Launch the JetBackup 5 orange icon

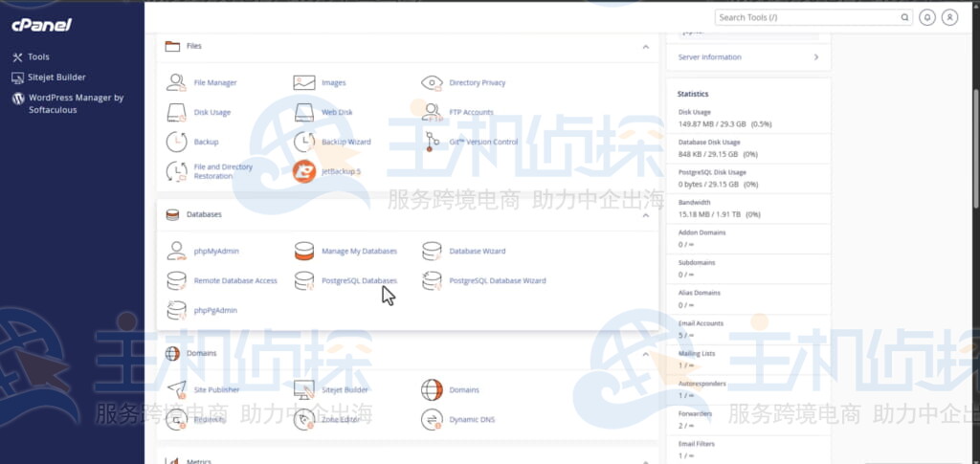(304, 172)
